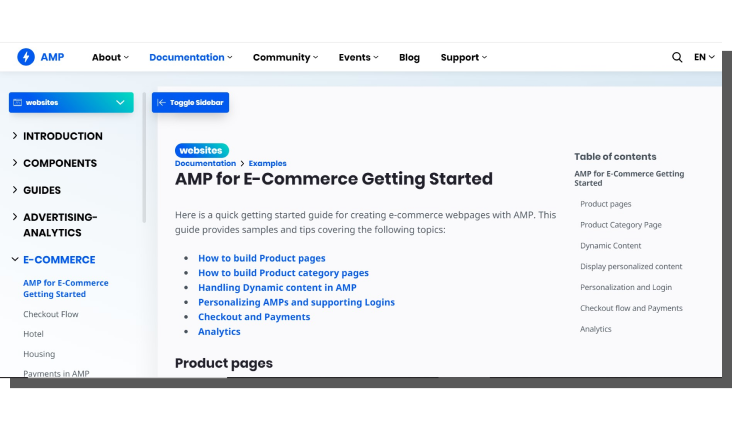Open the search magnifier icon
The width and height of the screenshot is (732, 429).
coord(677,57)
